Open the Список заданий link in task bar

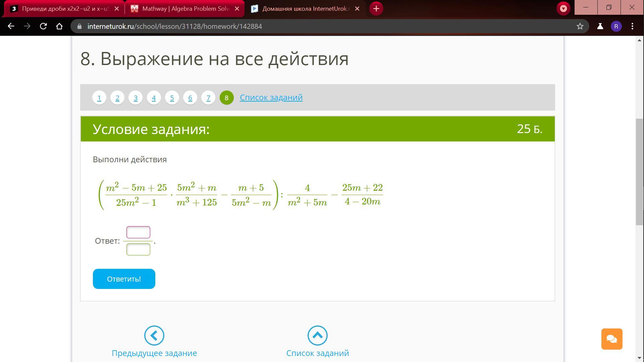point(271,98)
